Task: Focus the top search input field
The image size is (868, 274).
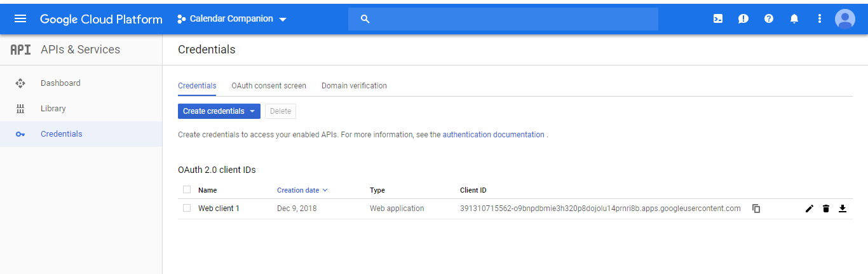Action: 503,19
